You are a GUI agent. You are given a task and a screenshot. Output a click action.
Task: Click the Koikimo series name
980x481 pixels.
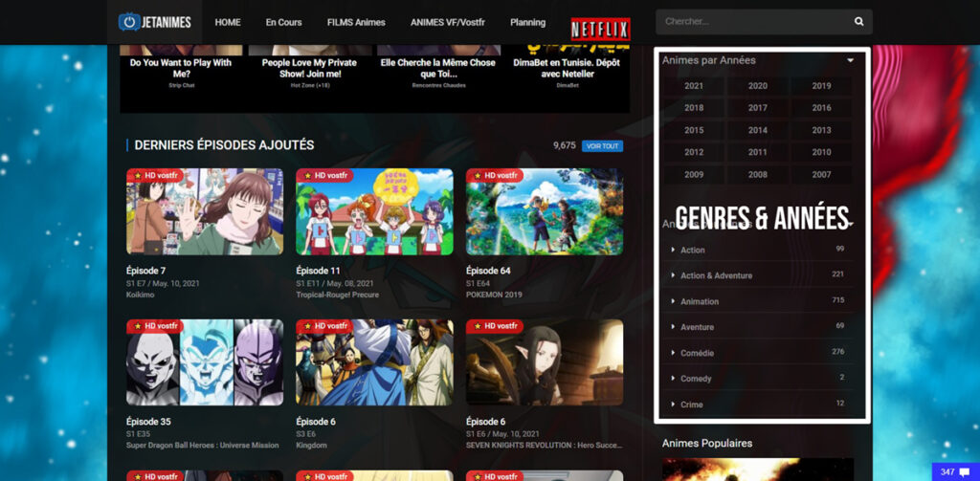coord(138,295)
